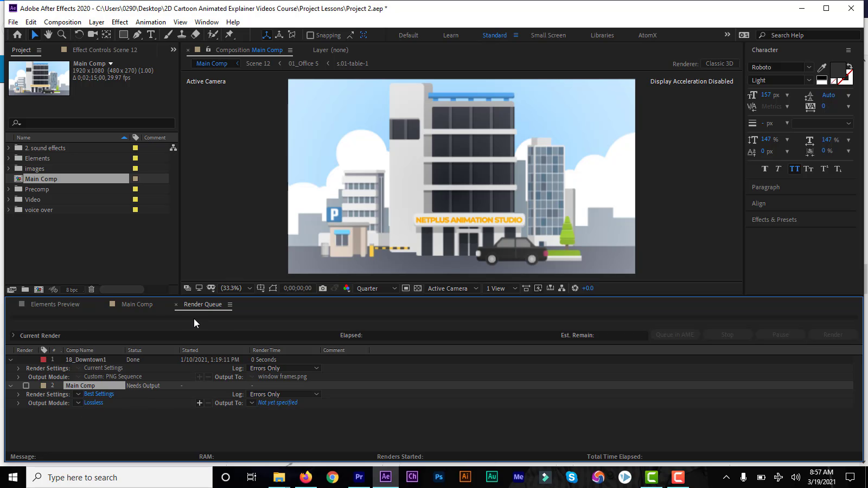Open the Light font style dropdown
Viewport: 868px width, 488px height.
780,80
